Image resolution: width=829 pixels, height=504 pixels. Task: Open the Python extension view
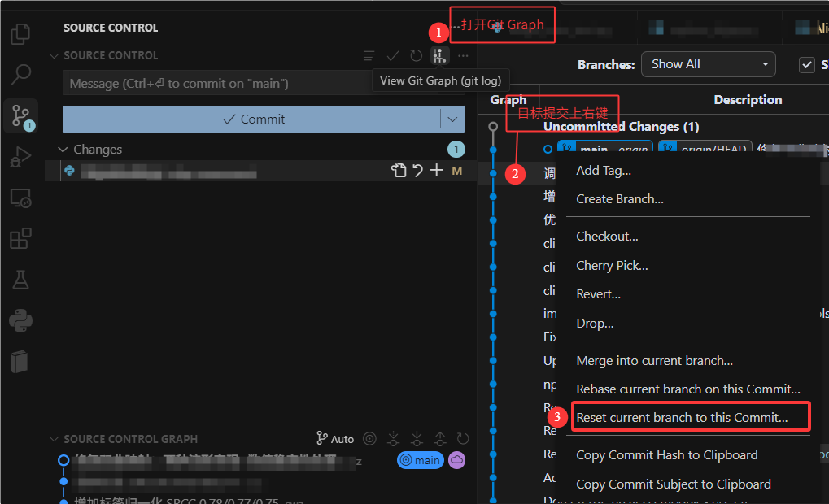(20, 320)
